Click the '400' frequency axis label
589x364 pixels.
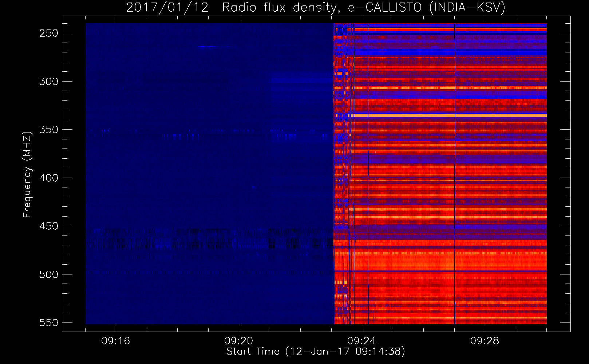(x=49, y=178)
